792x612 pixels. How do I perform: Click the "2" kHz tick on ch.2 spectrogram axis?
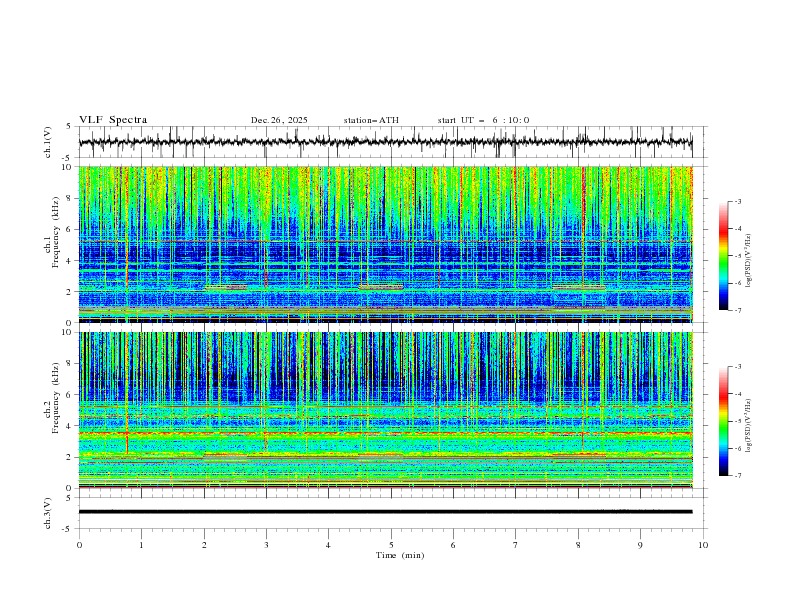click(69, 457)
